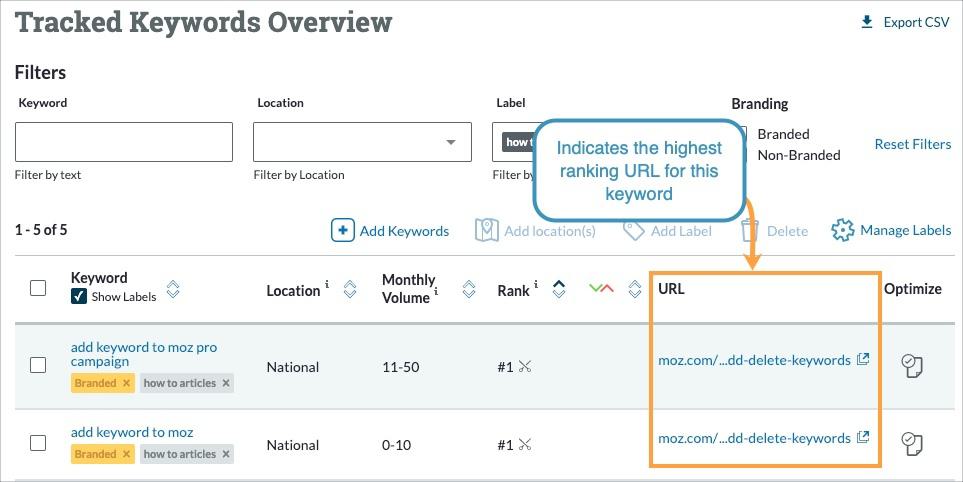This screenshot has width=963, height=482.
Task: Remove Branded label from first keyword
Action: click(x=126, y=383)
